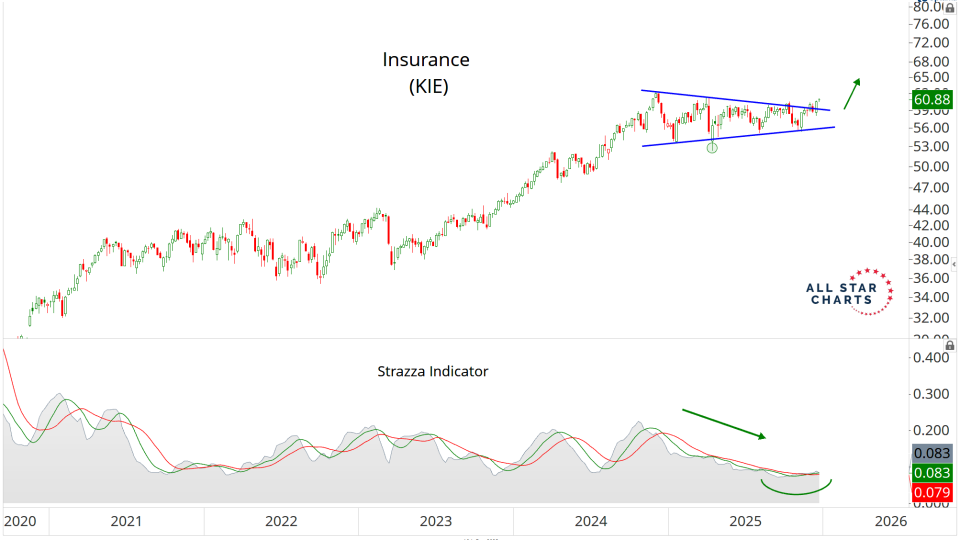The height and width of the screenshot is (540, 960).
Task: Select the Insurance (KIE) chart title
Action: point(427,73)
